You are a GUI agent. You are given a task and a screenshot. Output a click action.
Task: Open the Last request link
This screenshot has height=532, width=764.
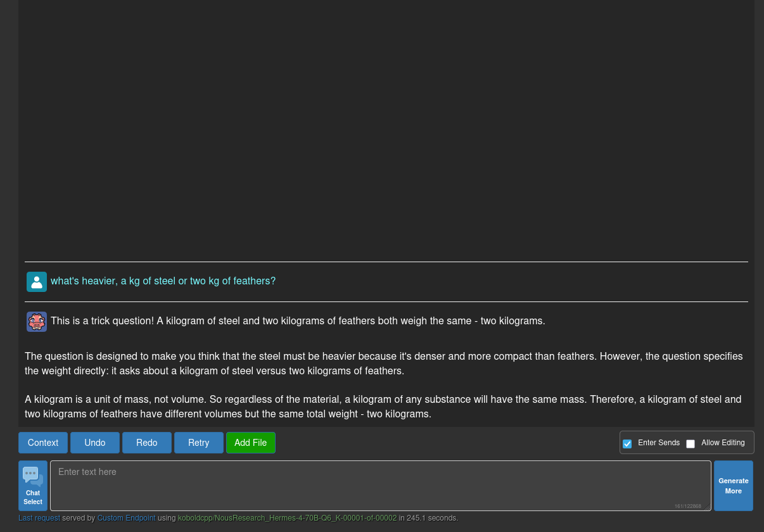[x=39, y=518]
